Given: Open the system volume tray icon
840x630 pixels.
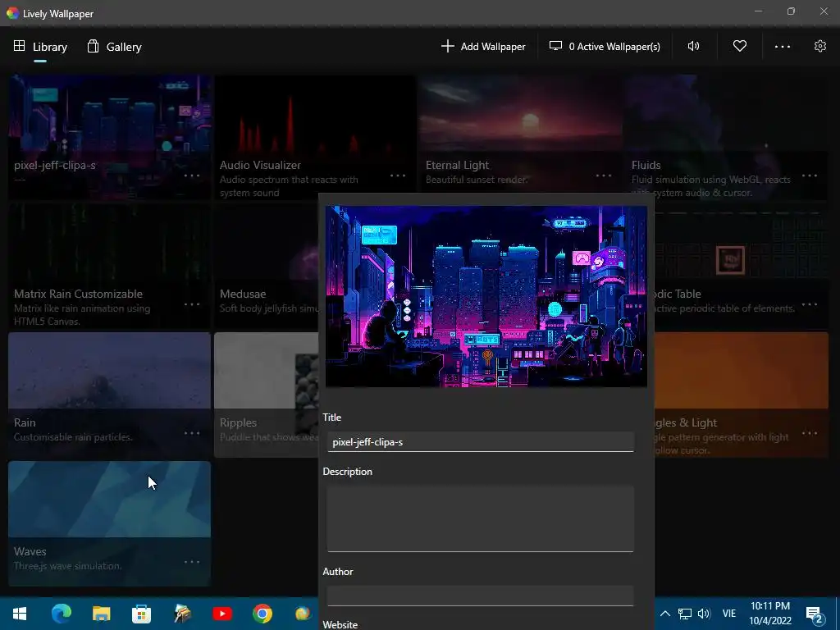Looking at the screenshot, I should click(704, 614).
